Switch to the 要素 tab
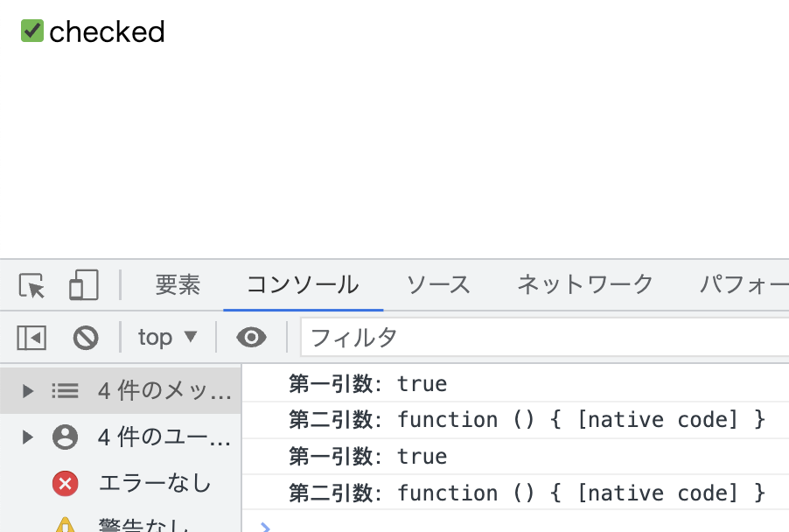This screenshot has height=532, width=789. pyautogui.click(x=178, y=285)
